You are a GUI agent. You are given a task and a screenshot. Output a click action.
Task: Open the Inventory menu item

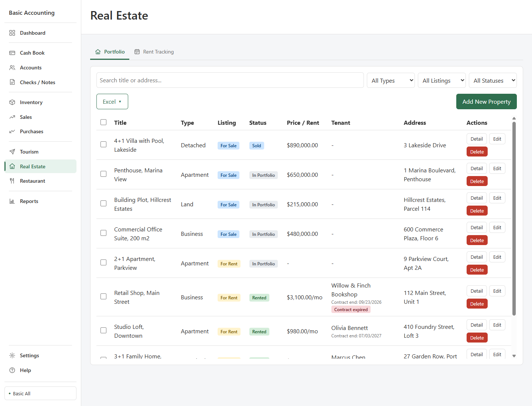40,102
